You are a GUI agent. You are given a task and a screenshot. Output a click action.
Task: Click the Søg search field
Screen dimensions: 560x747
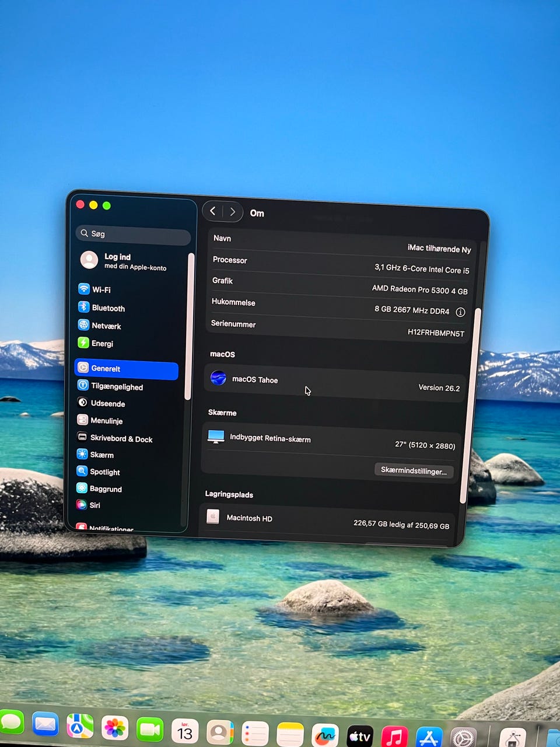click(x=134, y=235)
